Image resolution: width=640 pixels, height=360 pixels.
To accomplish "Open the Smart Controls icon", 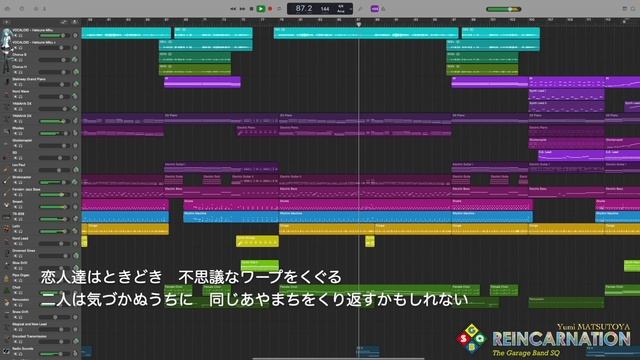I will point(36,9).
